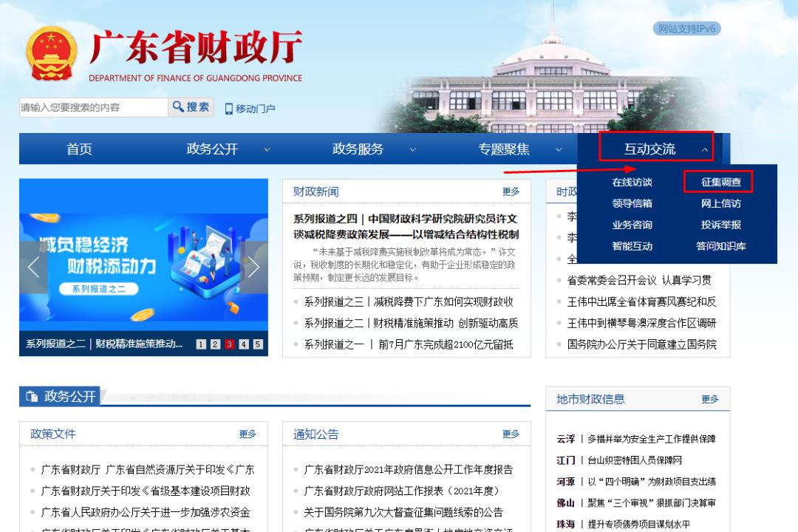Select 投诉举报 in dropdown menu
Image resolution: width=798 pixels, height=532 pixels.
coord(721,225)
